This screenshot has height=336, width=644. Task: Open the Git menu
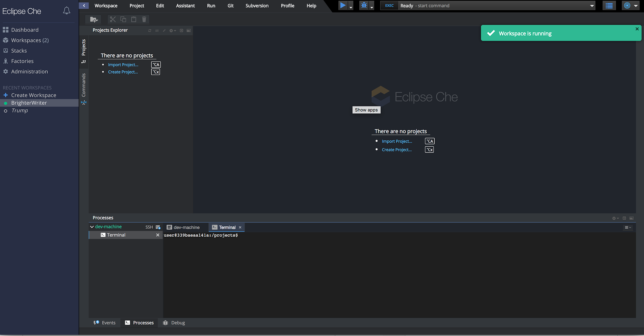click(231, 6)
